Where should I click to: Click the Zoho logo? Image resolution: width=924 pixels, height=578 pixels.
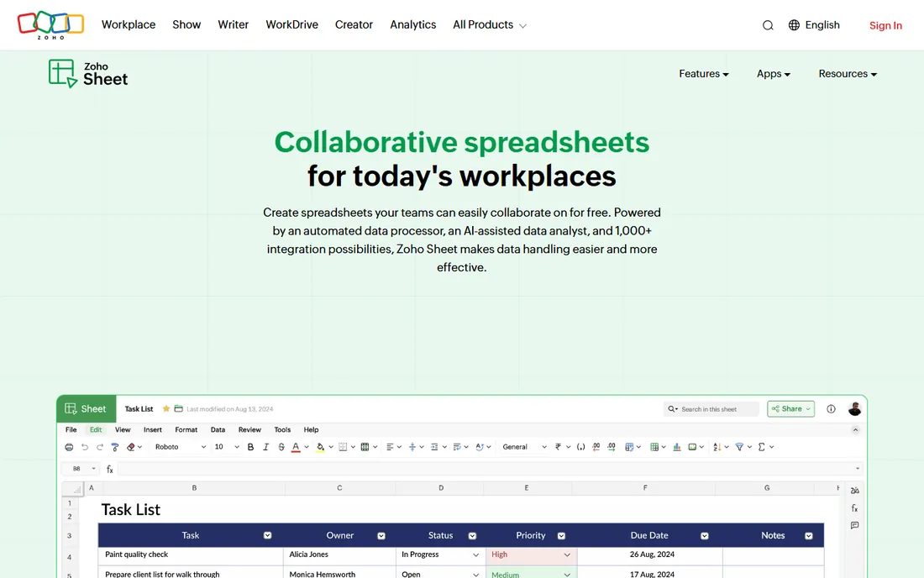[x=50, y=25]
